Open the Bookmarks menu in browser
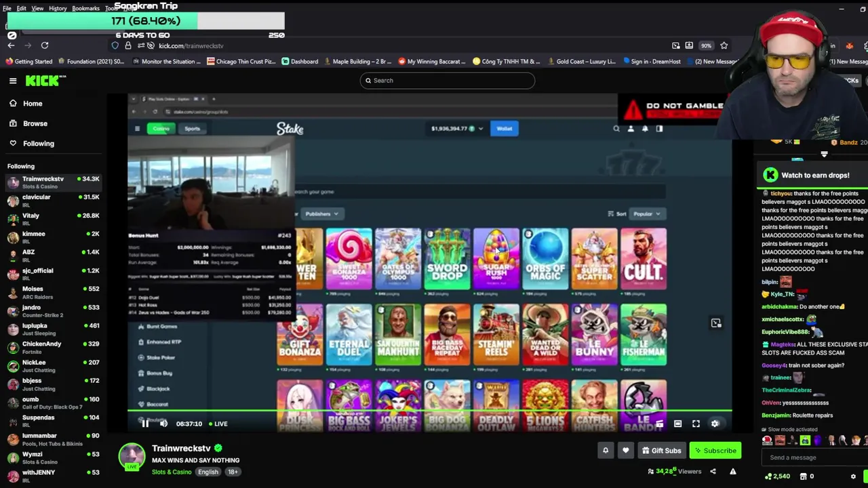 (85, 8)
